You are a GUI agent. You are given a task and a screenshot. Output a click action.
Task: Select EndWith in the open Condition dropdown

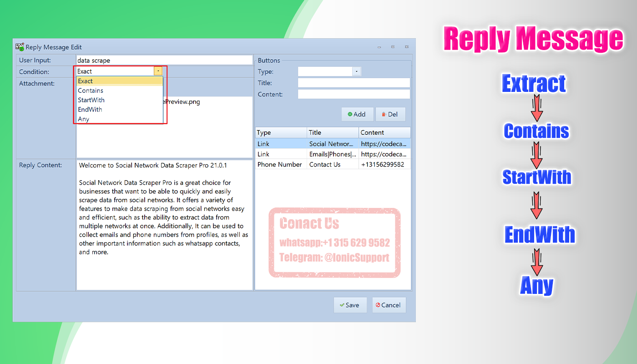click(x=90, y=109)
